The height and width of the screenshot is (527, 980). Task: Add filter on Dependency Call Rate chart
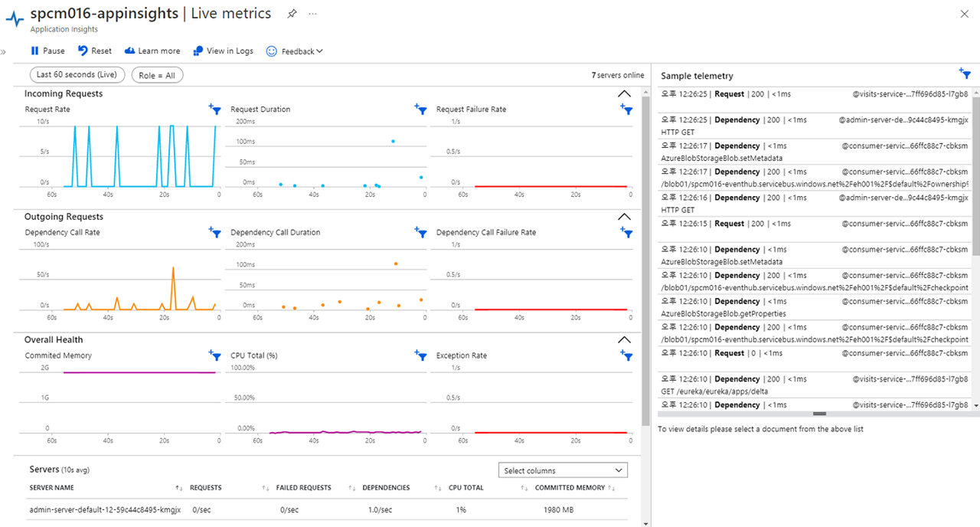tap(215, 232)
